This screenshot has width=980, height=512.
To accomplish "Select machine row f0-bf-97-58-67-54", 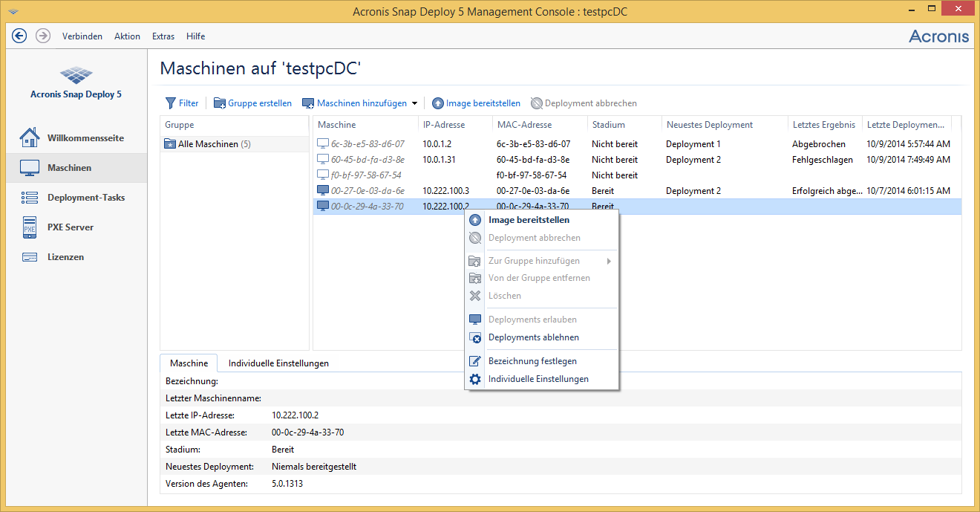I will pyautogui.click(x=637, y=175).
